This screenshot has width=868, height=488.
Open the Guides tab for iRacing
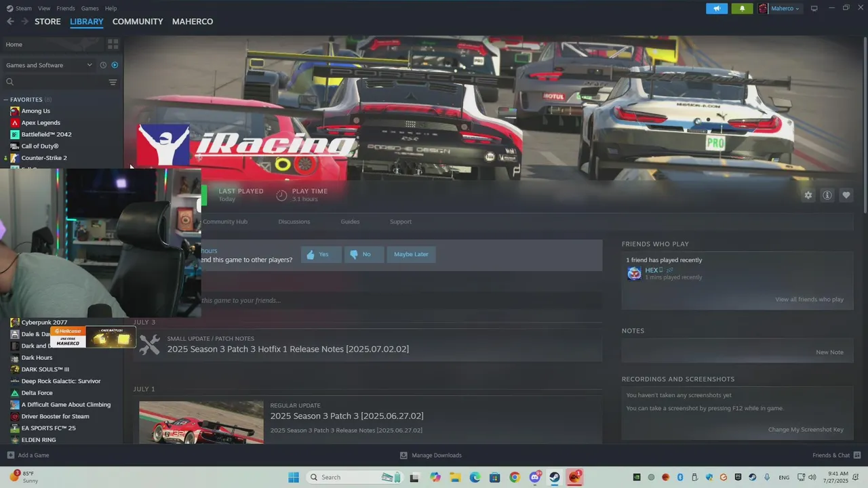click(350, 222)
